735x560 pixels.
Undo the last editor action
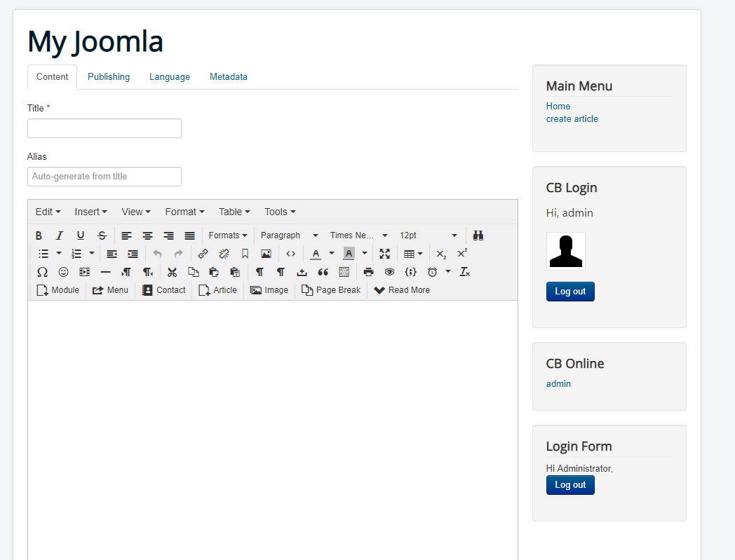tap(158, 254)
